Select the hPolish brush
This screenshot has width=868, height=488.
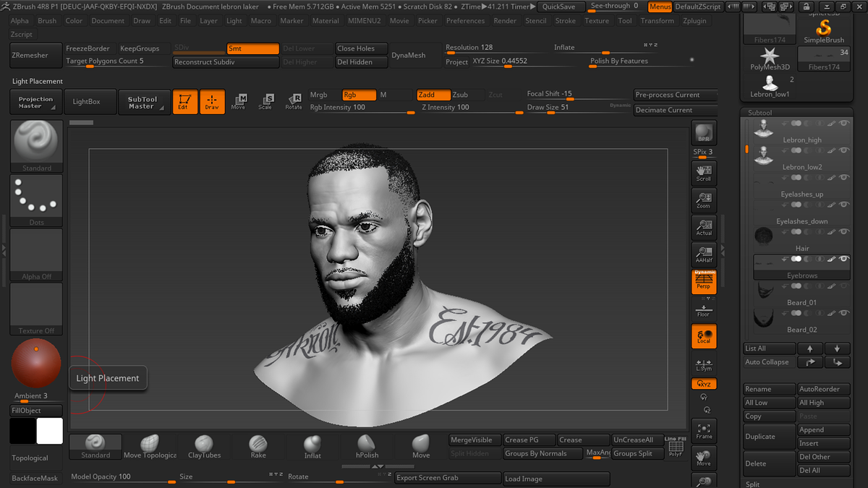pos(367,446)
